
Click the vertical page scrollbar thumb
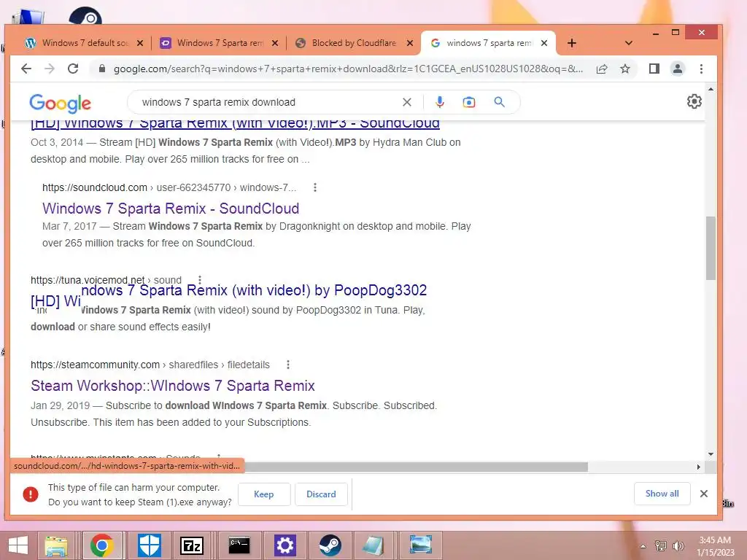[711, 248]
